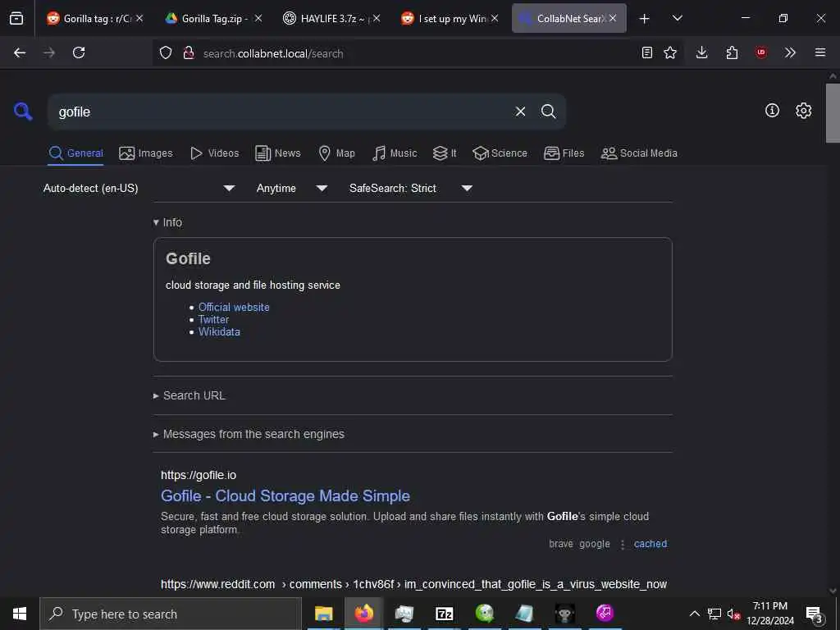Open the reddit.com gofile virus result URL
Screen dimensions: 840x630
tap(413, 584)
